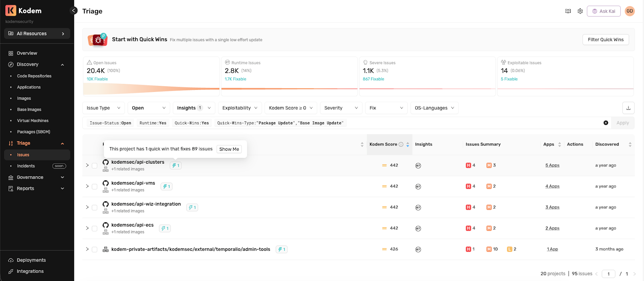The width and height of the screenshot is (644, 281).
Task: Click GitHub icon for kodemsec/api-clusters
Action: click(x=105, y=162)
